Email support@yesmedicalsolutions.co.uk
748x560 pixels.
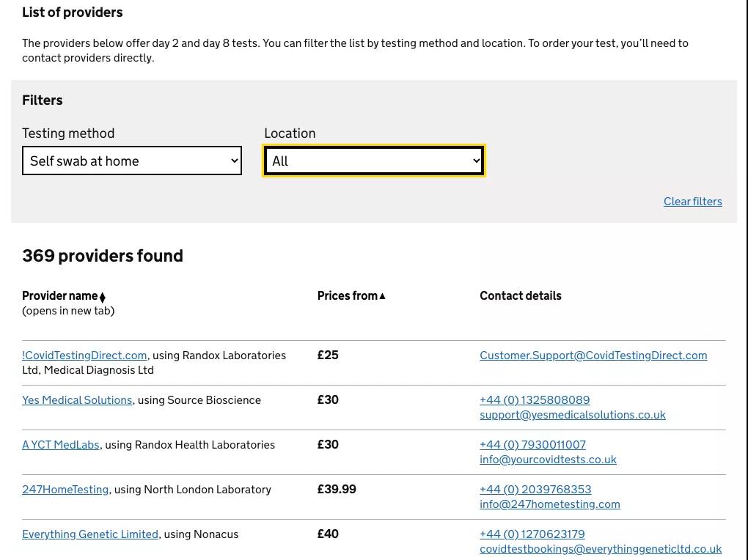pos(573,415)
